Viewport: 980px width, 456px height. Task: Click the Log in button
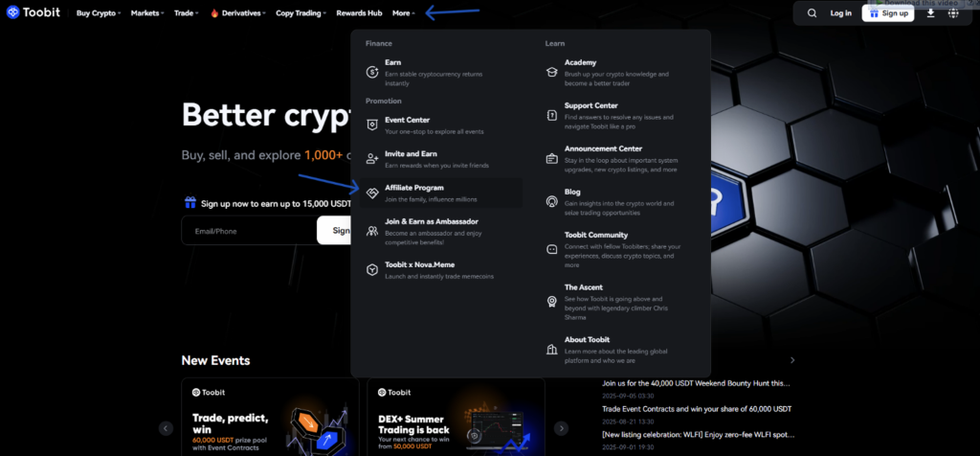click(x=840, y=13)
